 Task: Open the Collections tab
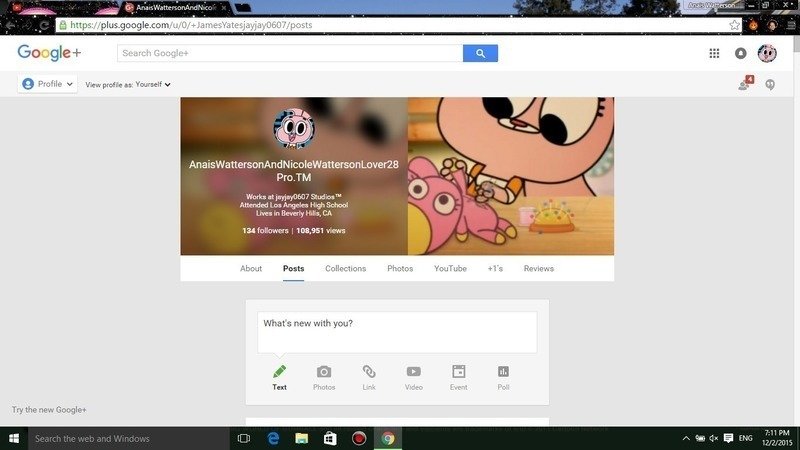tap(345, 269)
